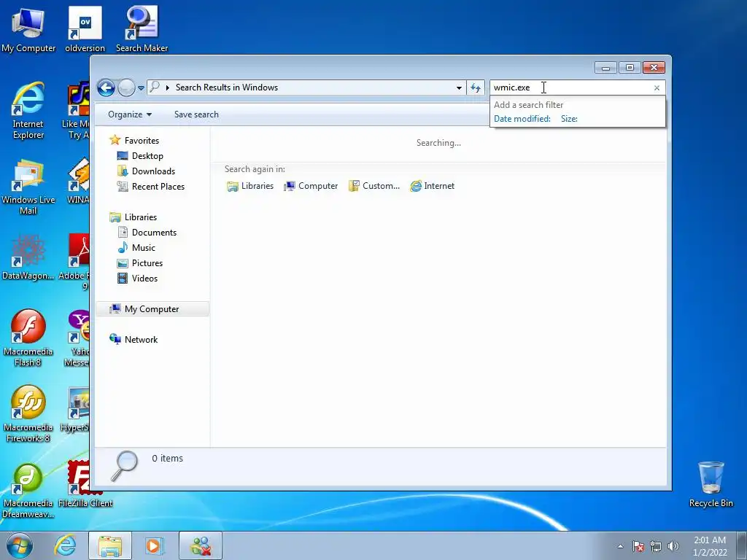Search again in Libraries
This screenshot has height=560, width=747.
pyautogui.click(x=250, y=186)
